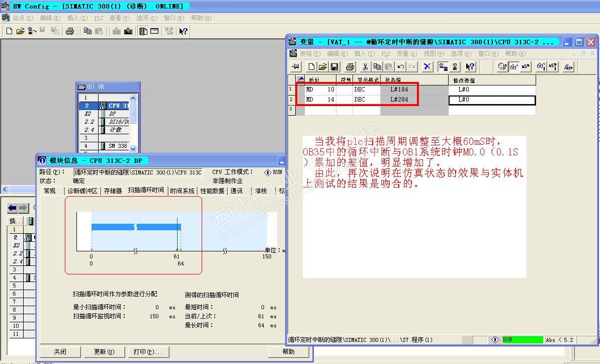Click online connection icon in variable table toolbar
600x364 pixels.
443,67
